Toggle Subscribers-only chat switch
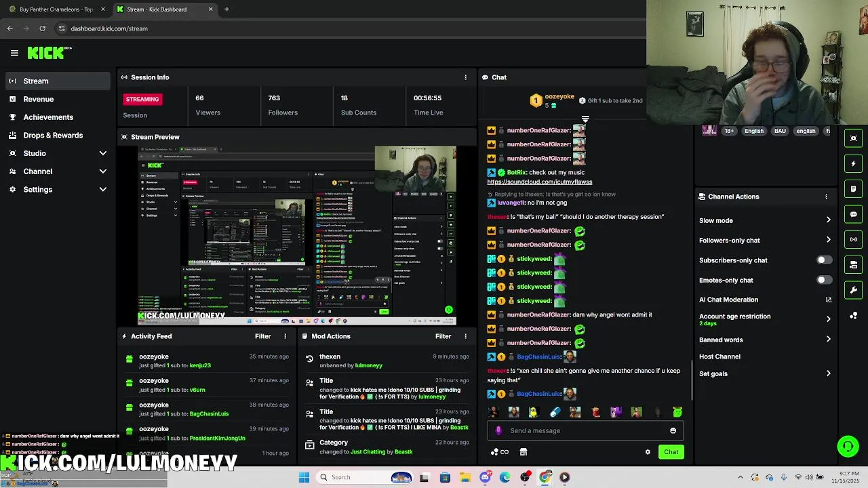The width and height of the screenshot is (868, 488). [824, 260]
